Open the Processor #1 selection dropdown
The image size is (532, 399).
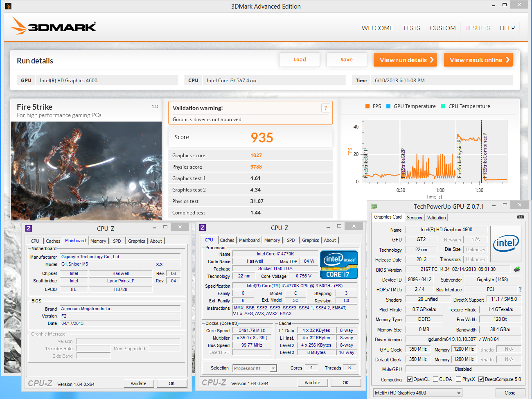tap(255, 368)
